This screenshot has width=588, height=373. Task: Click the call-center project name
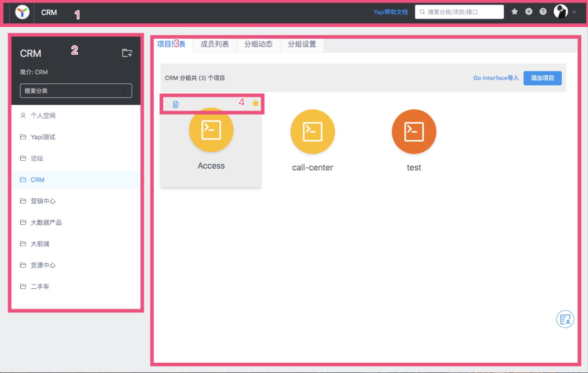[x=312, y=167]
